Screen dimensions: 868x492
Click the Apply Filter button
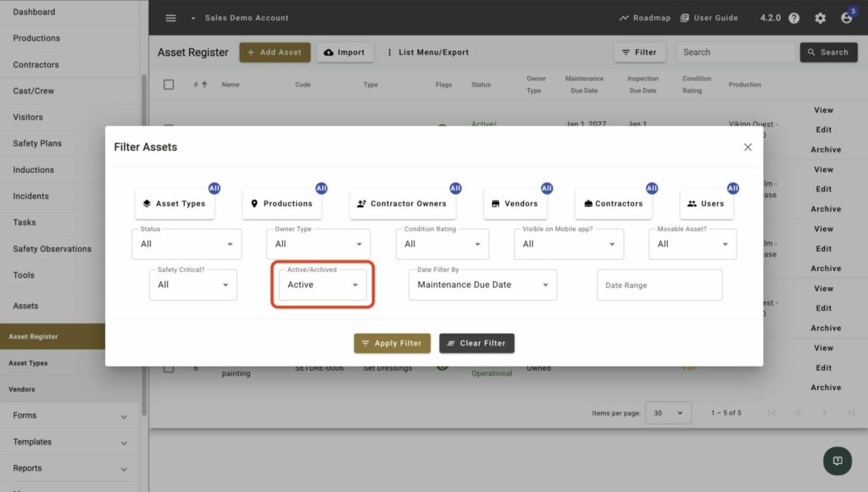(x=392, y=343)
